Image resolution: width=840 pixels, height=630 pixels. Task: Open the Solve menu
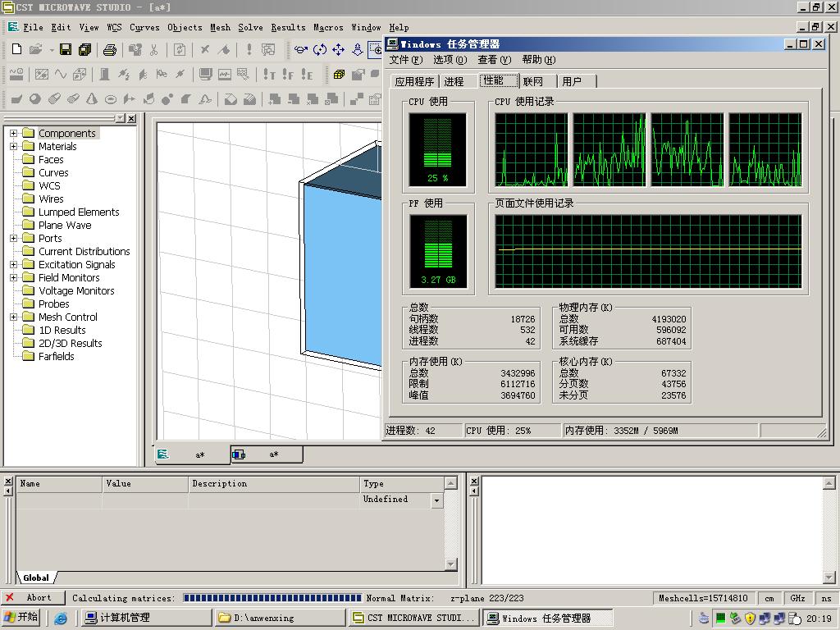point(250,27)
